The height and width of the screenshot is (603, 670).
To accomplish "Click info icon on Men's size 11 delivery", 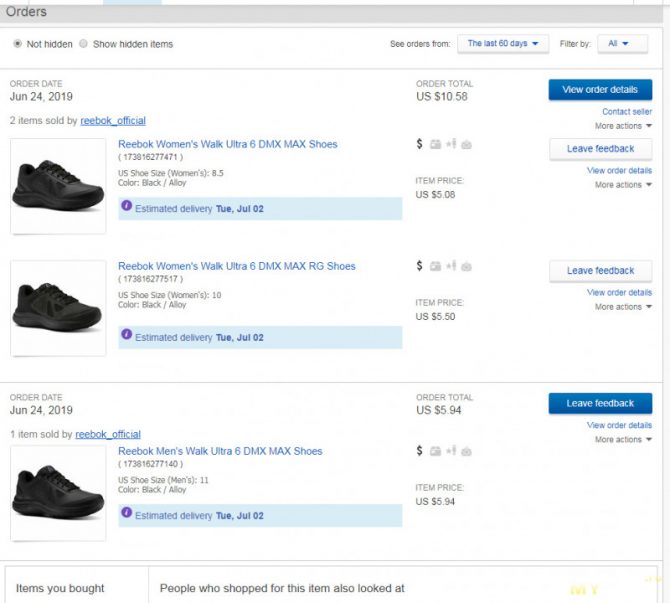I will (126, 512).
